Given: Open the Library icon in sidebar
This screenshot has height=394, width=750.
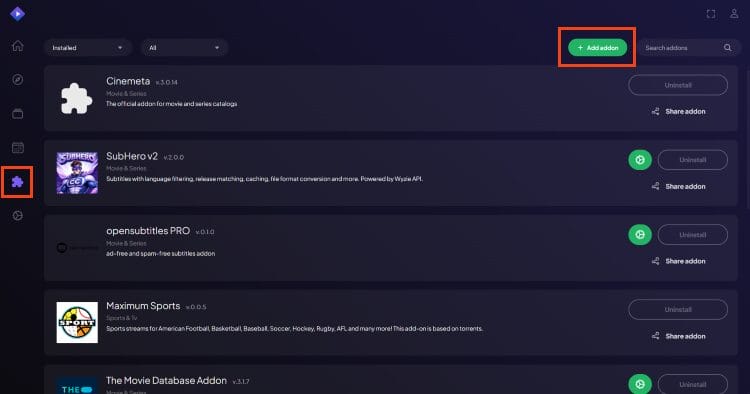Looking at the screenshot, I should (18, 114).
